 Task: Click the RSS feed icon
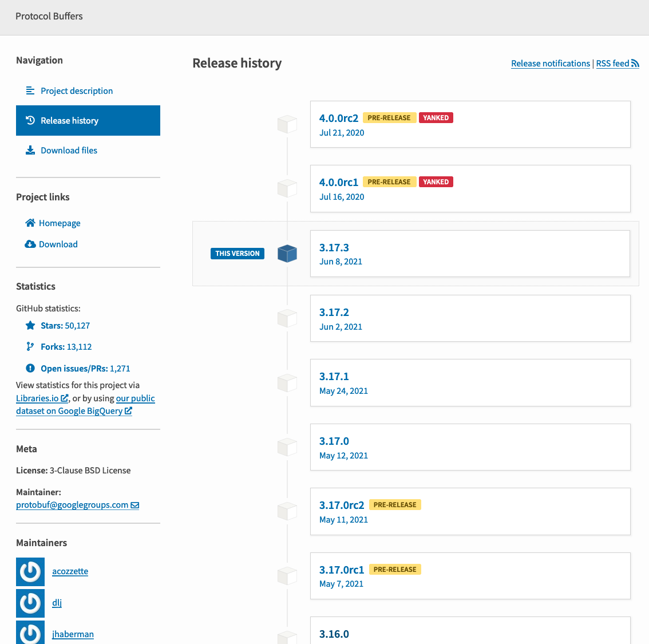pyautogui.click(x=635, y=64)
